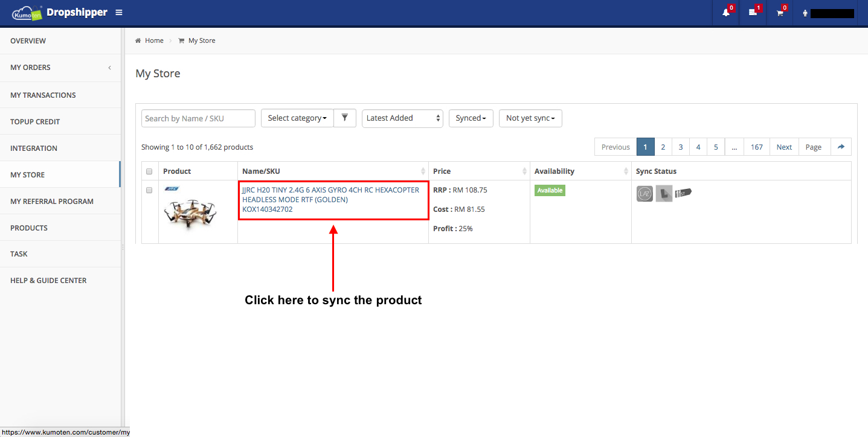The width and height of the screenshot is (868, 437).
Task: Click the Home breadcrumb link
Action: tap(154, 40)
